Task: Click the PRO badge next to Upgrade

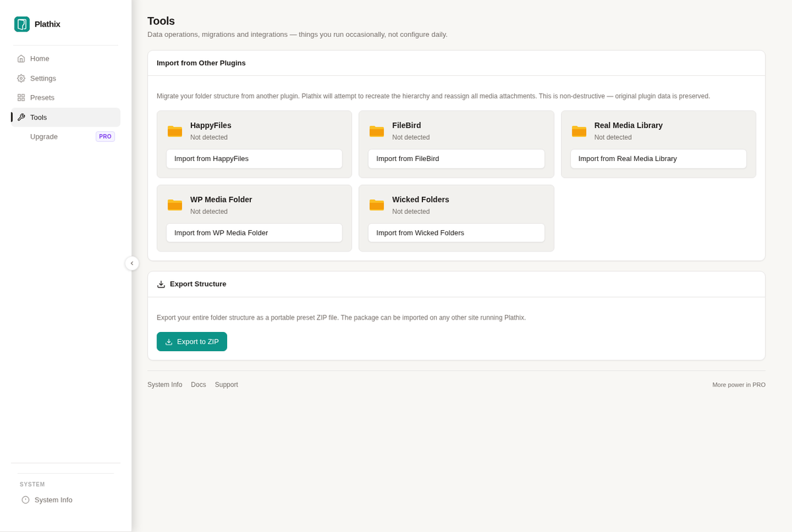Action: pos(105,137)
